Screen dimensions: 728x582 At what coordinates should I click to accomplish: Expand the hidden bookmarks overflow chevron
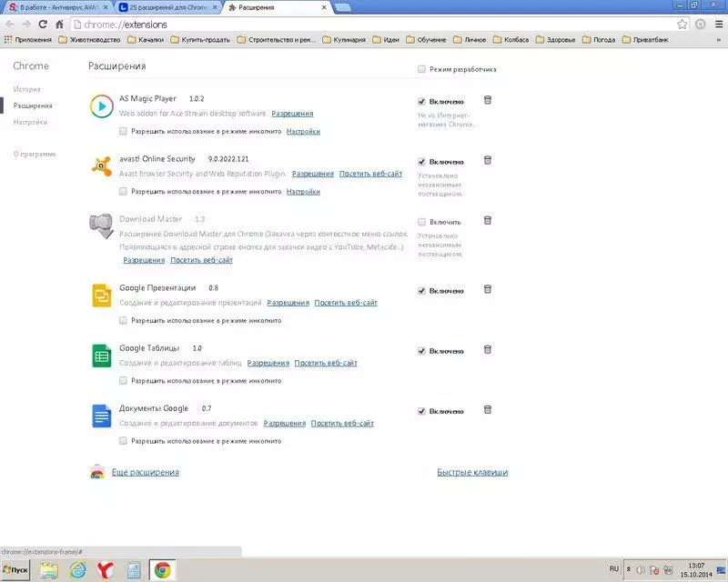pos(719,40)
